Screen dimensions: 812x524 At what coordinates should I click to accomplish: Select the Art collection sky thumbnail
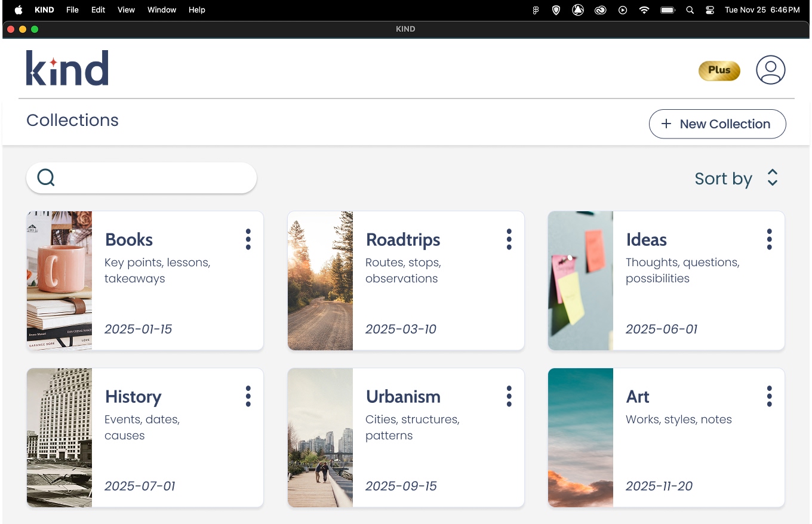click(x=580, y=437)
